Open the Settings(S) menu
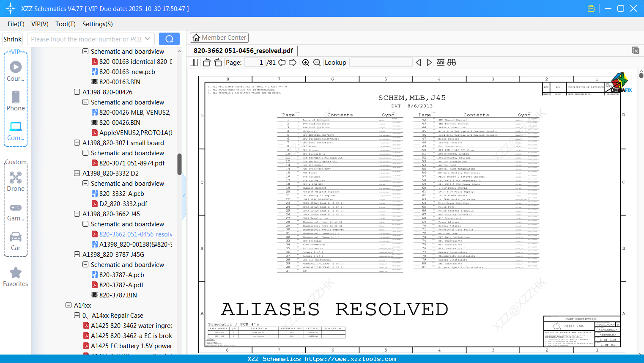This screenshot has height=363, width=644. pos(98,24)
